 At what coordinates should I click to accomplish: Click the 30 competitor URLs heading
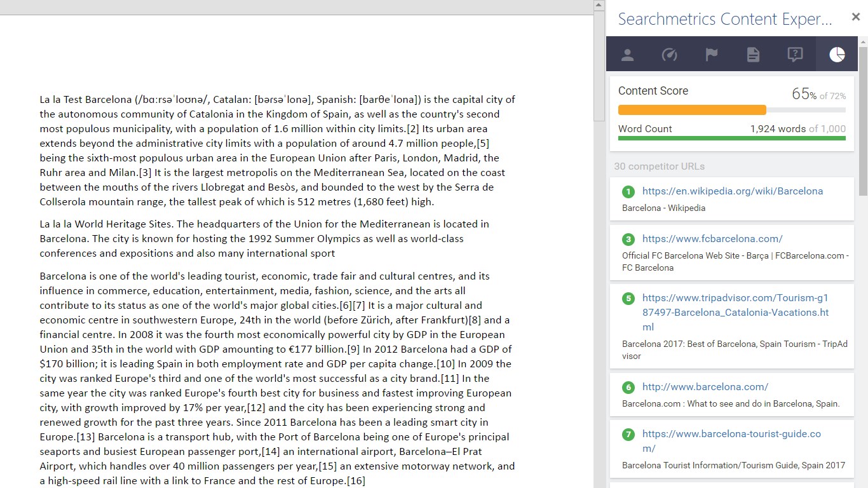659,166
